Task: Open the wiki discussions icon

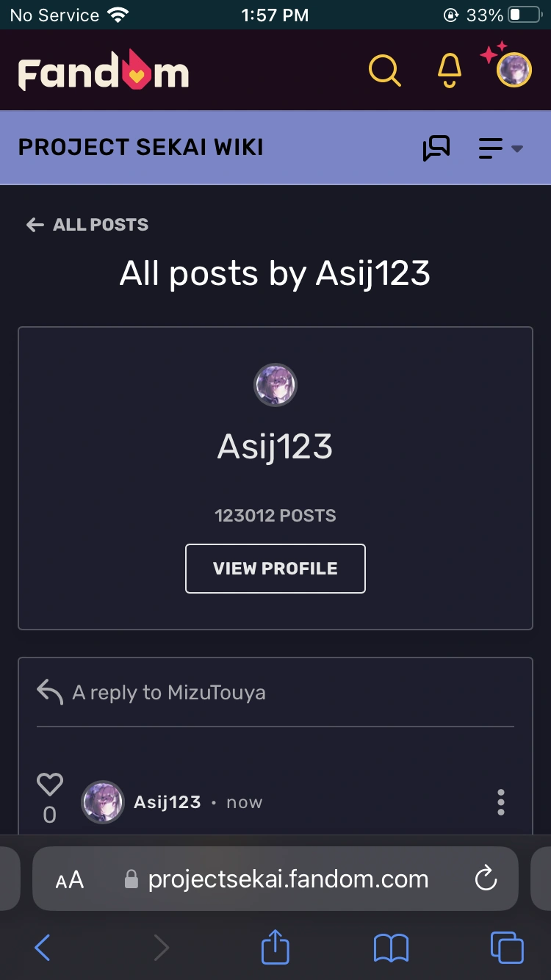Action: (x=436, y=148)
